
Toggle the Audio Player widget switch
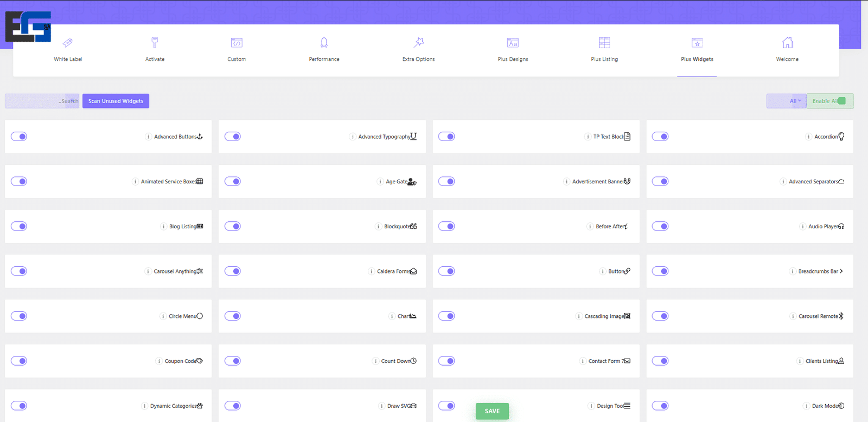point(660,226)
